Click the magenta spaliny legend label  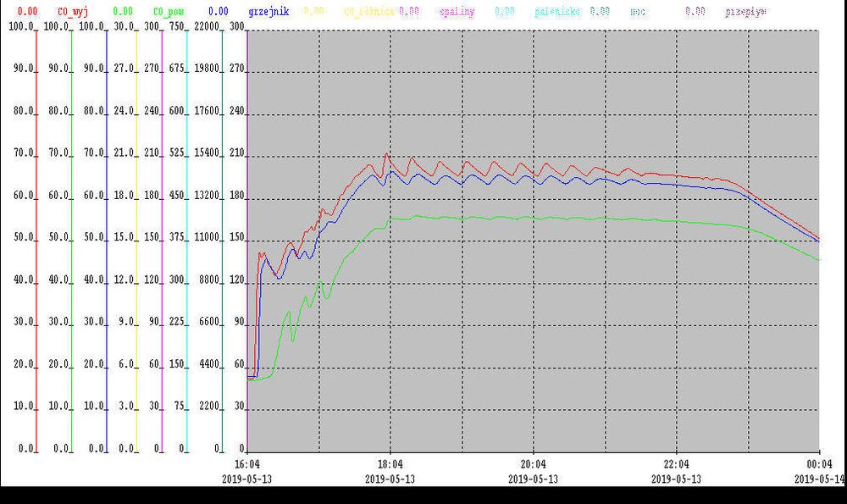457,12
